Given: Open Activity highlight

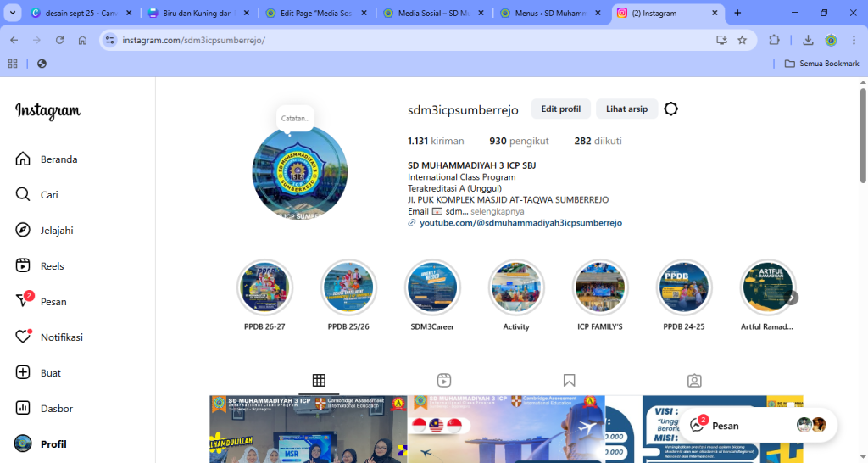Looking at the screenshot, I should pyautogui.click(x=516, y=295).
